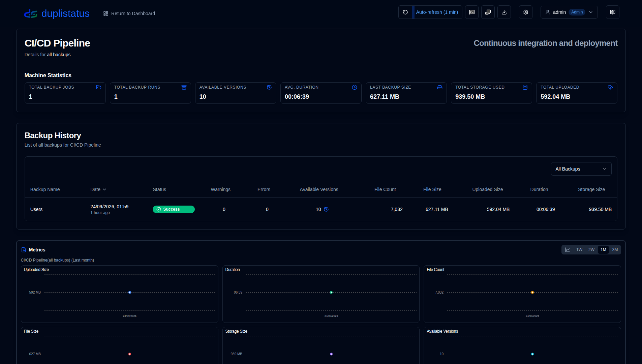Viewport: 642px width, 364px height.
Task: Click the history icon next to 10 versions
Action: (326, 209)
